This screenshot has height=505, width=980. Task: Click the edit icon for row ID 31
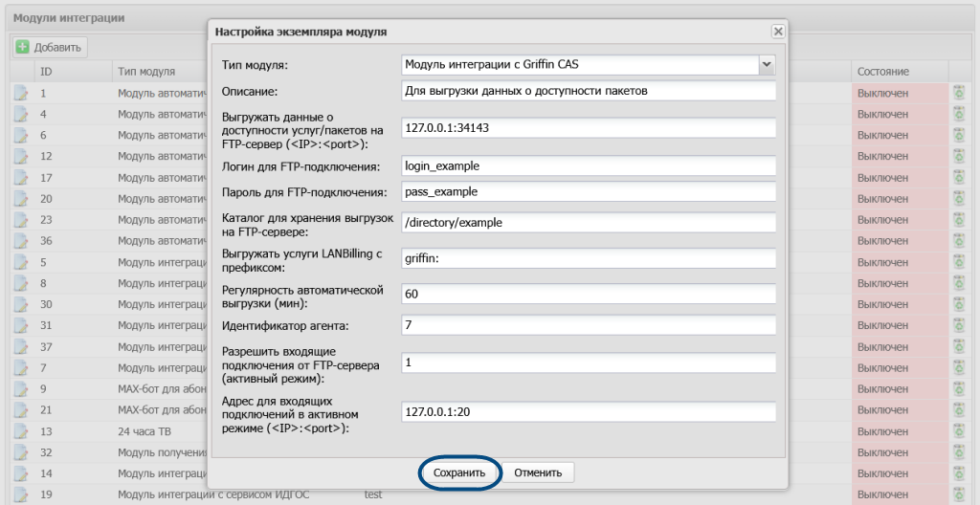[21, 325]
